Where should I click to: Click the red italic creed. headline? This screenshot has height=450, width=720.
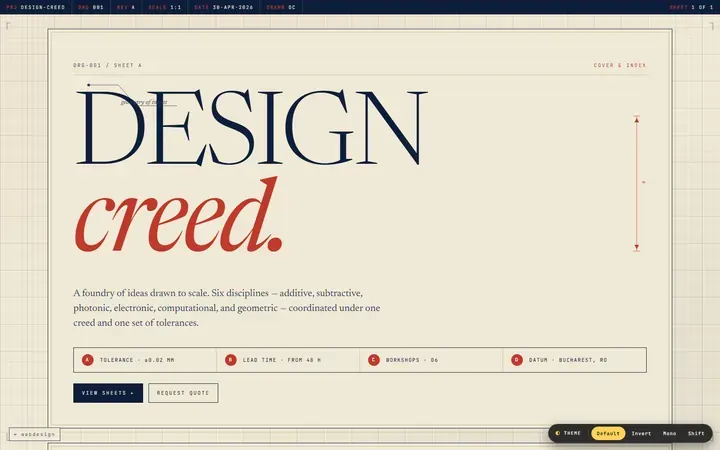coord(179,215)
